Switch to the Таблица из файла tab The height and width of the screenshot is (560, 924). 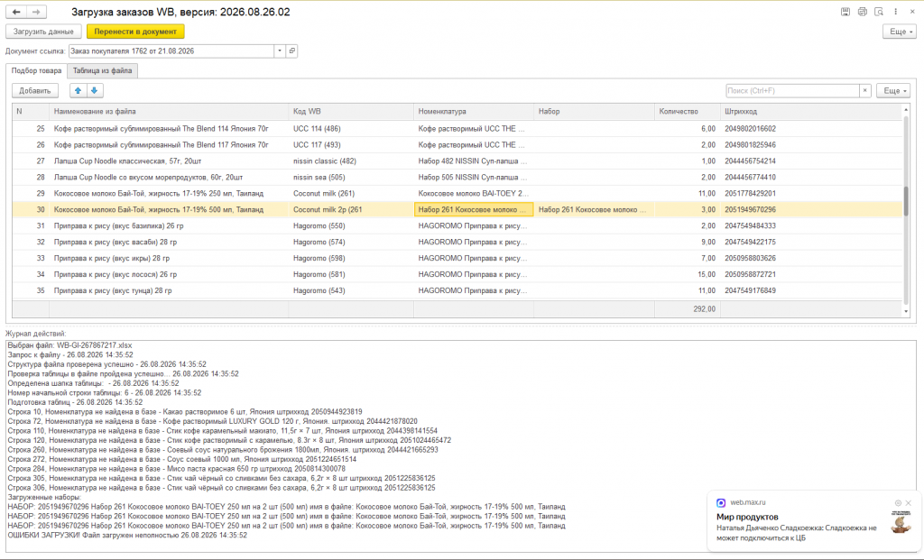coord(103,70)
